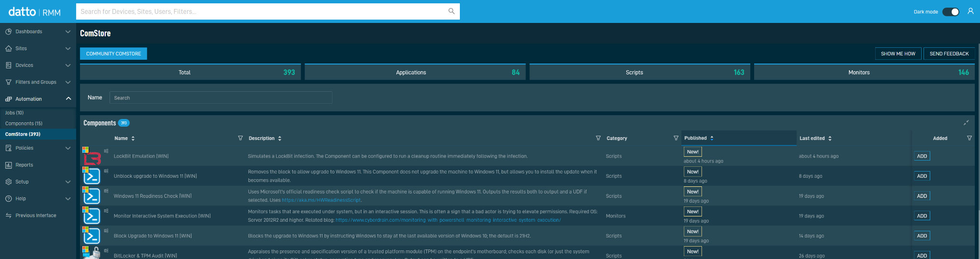Filter by Monitors 146 tile
The height and width of the screenshot is (259, 980).
pos(864,72)
